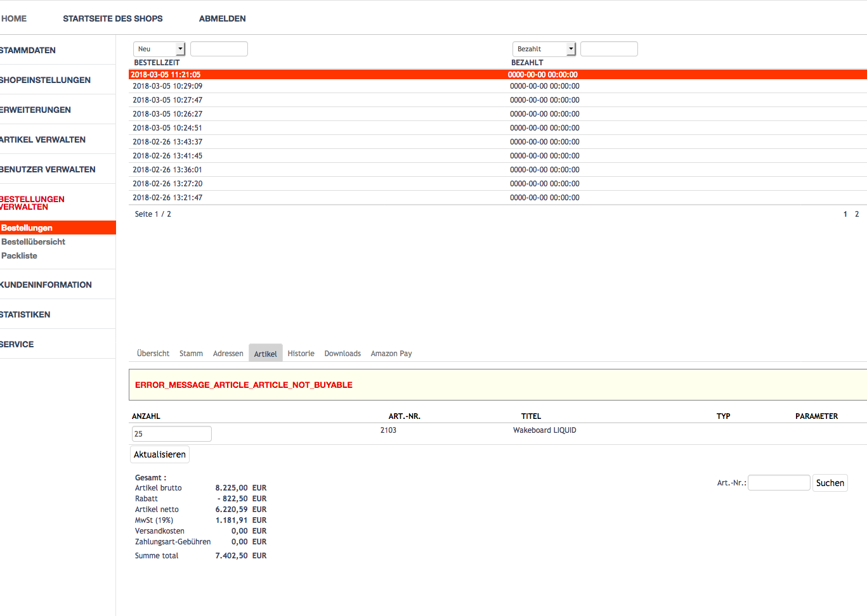Switch to the Übersicht tab
The image size is (867, 616).
tap(153, 354)
